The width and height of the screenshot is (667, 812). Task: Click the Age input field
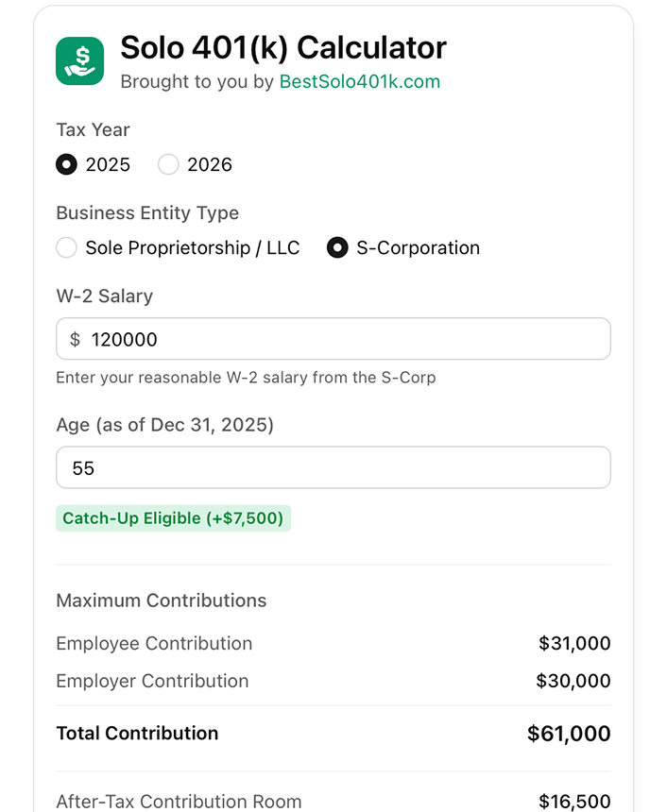[333, 467]
